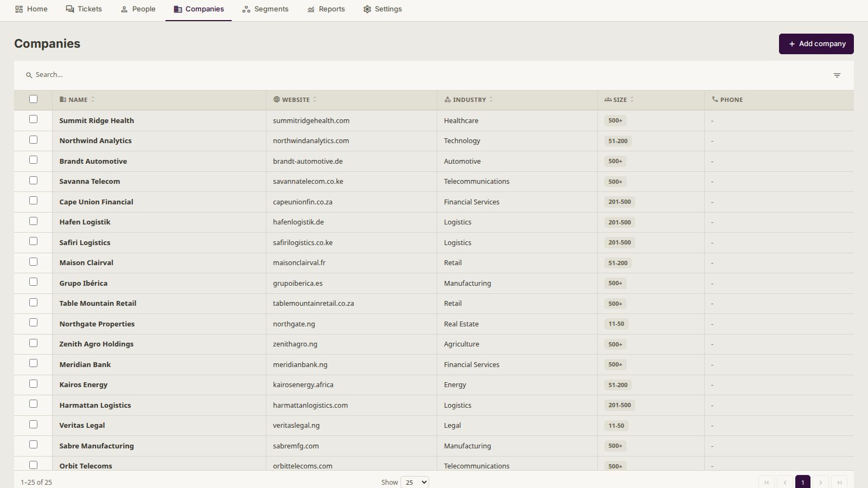The width and height of the screenshot is (868, 488).
Task: Tick the select-all header checkbox
Action: [34, 99]
